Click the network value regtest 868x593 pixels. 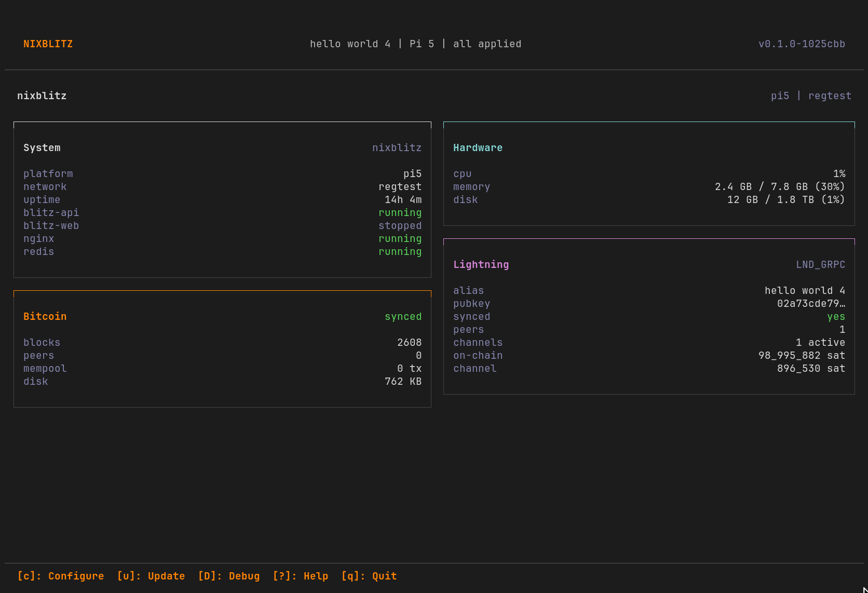coord(400,187)
